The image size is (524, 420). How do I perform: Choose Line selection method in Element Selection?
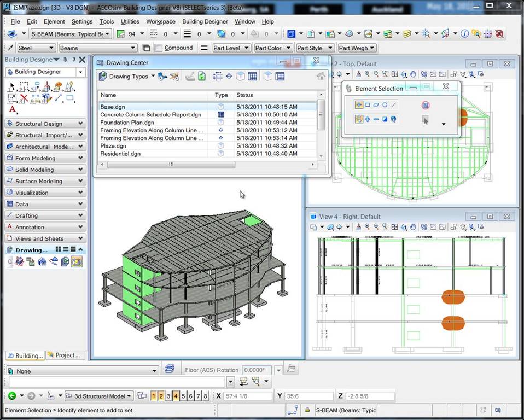(x=394, y=105)
